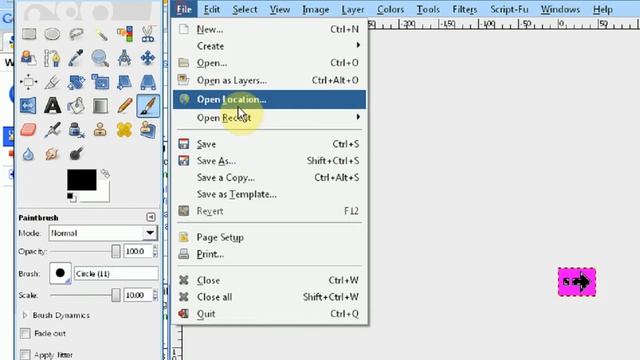This screenshot has width=640, height=360.
Task: Expand the Create submenu
Action: click(x=269, y=46)
